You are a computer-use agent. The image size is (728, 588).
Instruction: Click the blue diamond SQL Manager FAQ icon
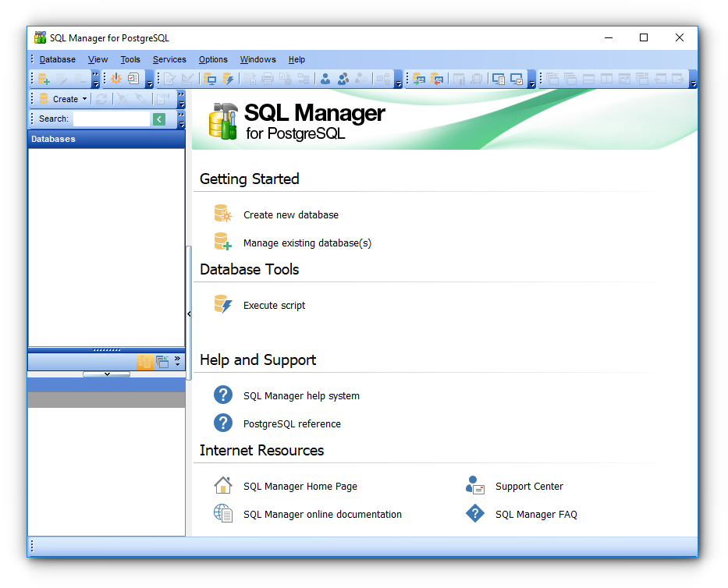[475, 513]
